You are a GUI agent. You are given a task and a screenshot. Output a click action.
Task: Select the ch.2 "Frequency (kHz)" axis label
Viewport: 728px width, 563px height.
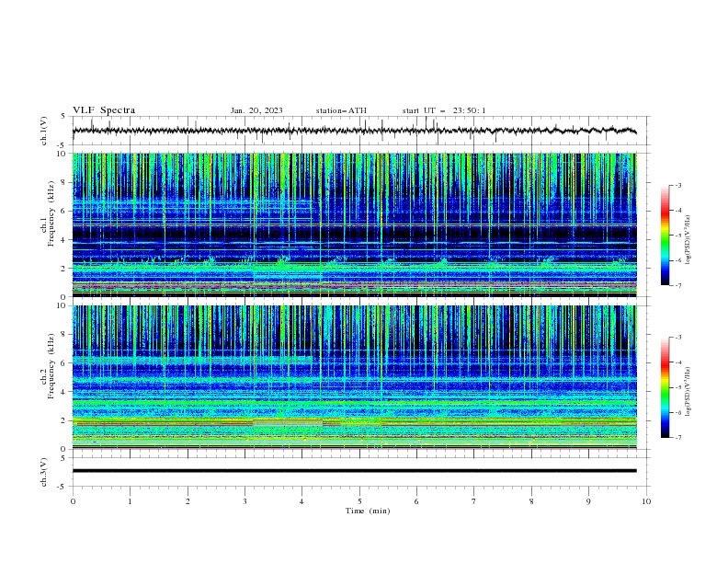click(51, 365)
